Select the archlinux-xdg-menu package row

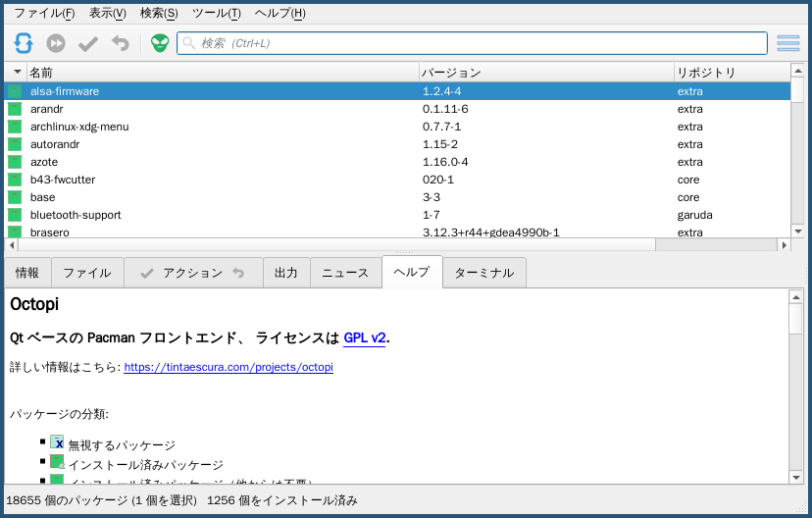(398, 127)
